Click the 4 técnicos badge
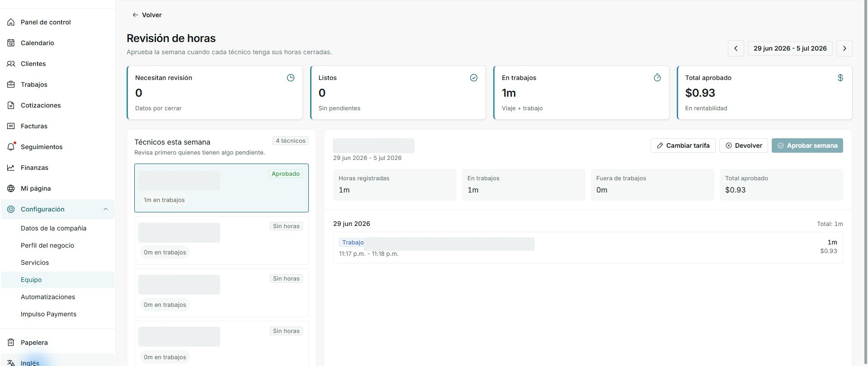Screen dimensions: 868x366 (291, 141)
